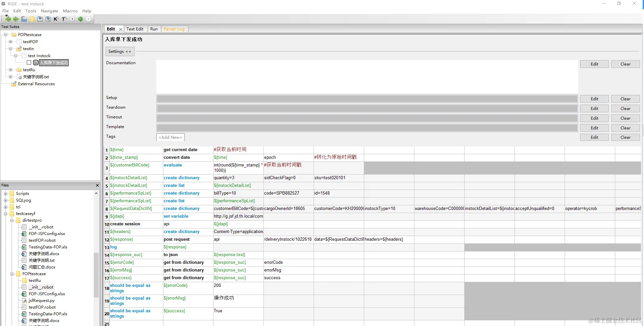The width and height of the screenshot is (644, 326).
Task: Open a test suite via toolbar
Action: [x=24, y=19]
